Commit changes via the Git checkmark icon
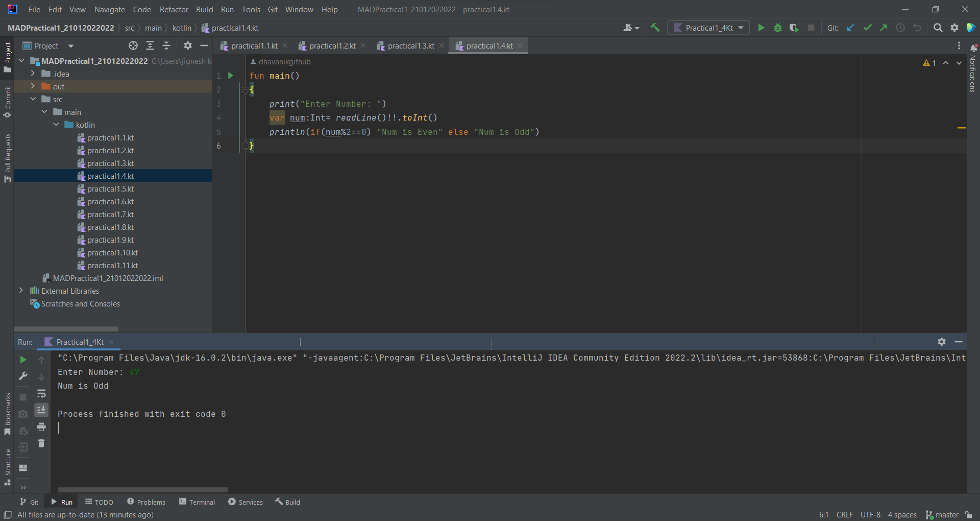This screenshot has height=521, width=980. 867,28
